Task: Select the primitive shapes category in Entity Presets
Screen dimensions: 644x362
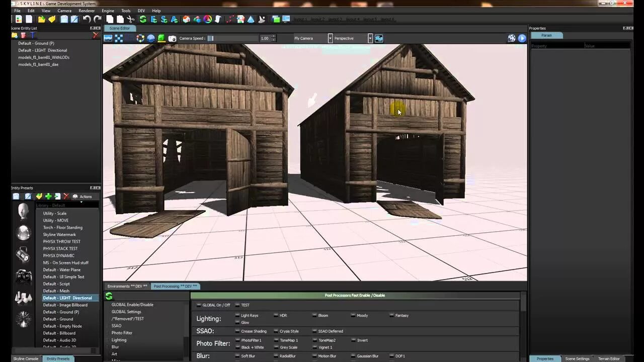Action: tap(23, 298)
